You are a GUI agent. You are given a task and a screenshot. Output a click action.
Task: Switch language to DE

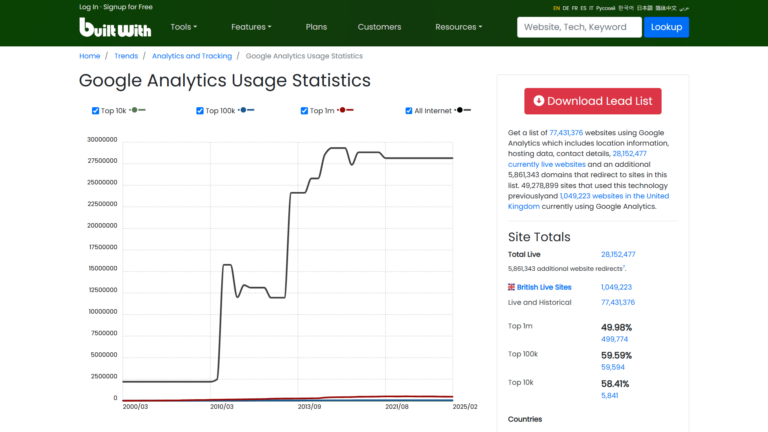566,8
